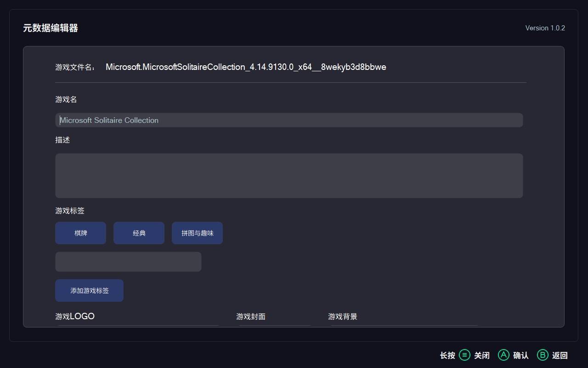Screen dimensions: 588x368
Task: Click the 游戏背景 label
Action: tap(343, 316)
